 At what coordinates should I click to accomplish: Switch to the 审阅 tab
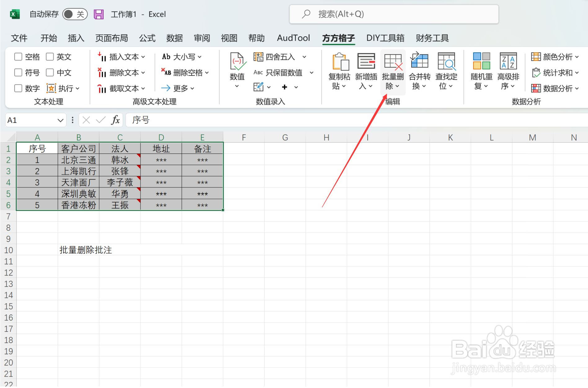click(202, 38)
